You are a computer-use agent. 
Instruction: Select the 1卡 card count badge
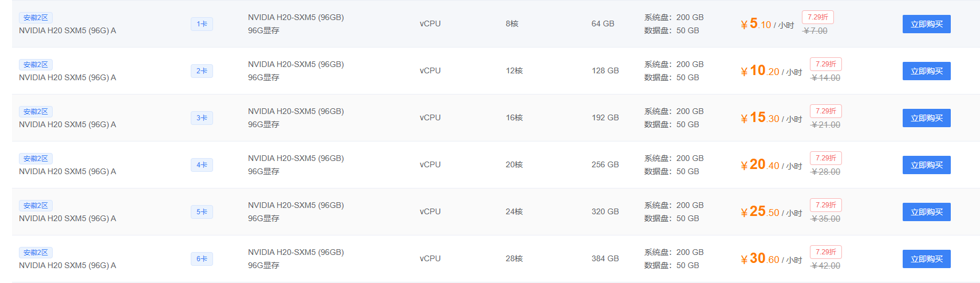[202, 24]
